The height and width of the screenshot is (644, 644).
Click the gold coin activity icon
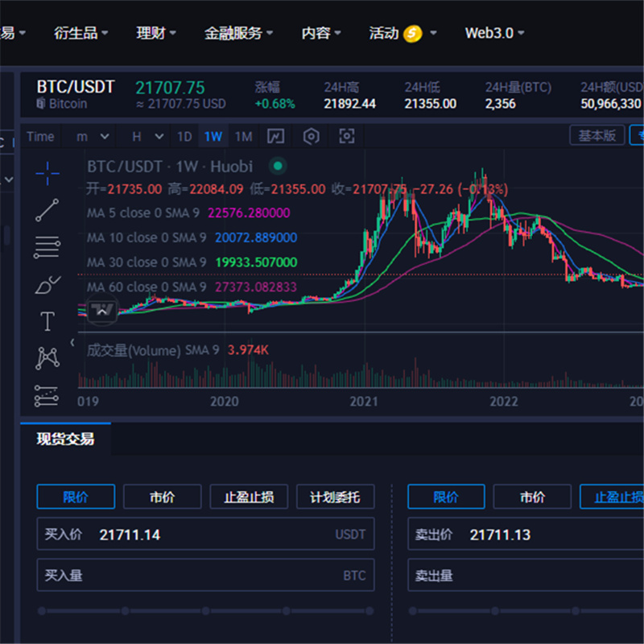[412, 33]
